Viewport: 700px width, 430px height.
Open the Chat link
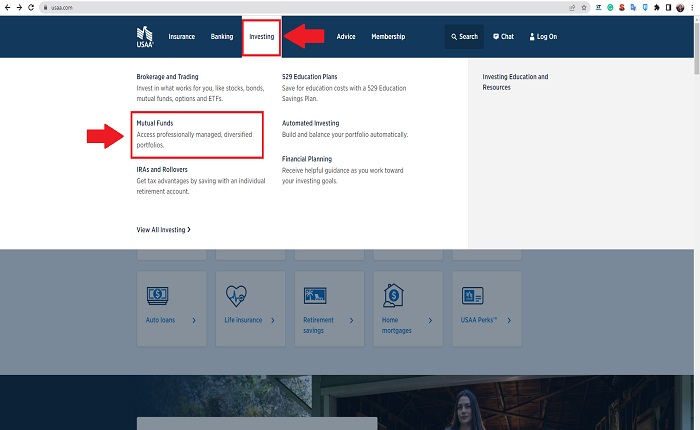tap(503, 37)
